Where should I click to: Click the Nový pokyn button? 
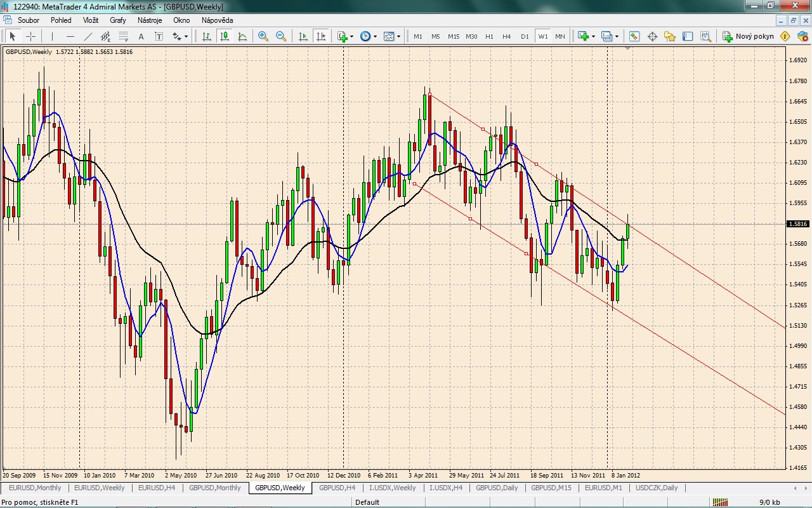click(x=748, y=36)
